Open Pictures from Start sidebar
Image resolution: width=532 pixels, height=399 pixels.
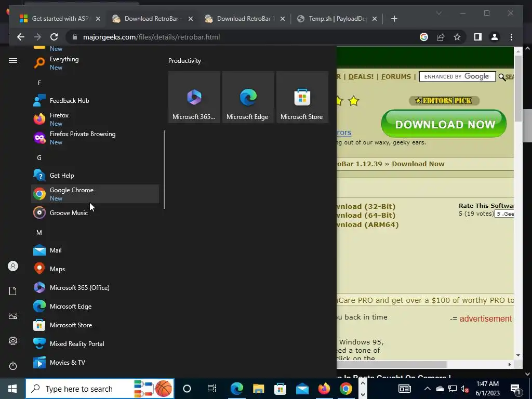(13, 316)
